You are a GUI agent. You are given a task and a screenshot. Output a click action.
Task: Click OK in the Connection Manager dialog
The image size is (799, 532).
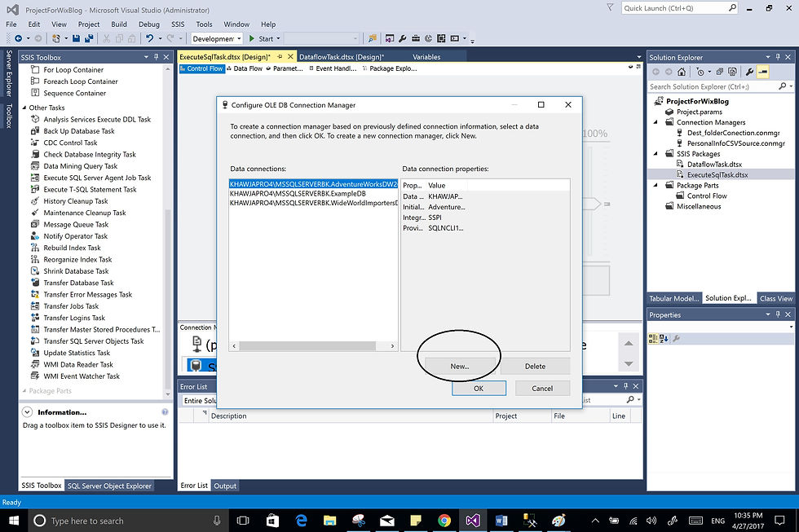[479, 388]
